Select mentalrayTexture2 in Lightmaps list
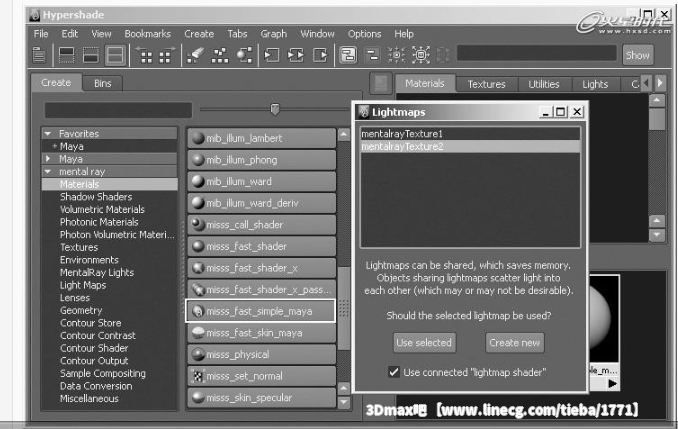The image size is (678, 429). 470,146
